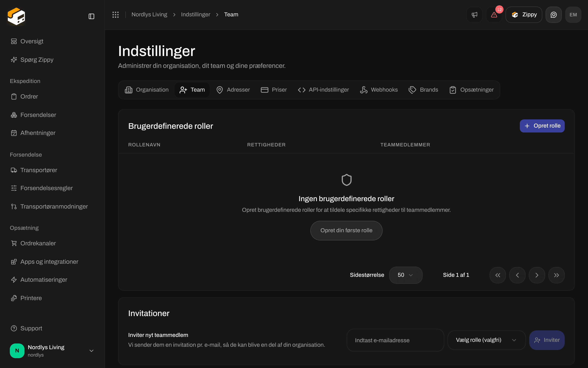Screen dimensions: 588x368
Task: Switch to the API-indstillinger tab
Action: [x=323, y=90]
